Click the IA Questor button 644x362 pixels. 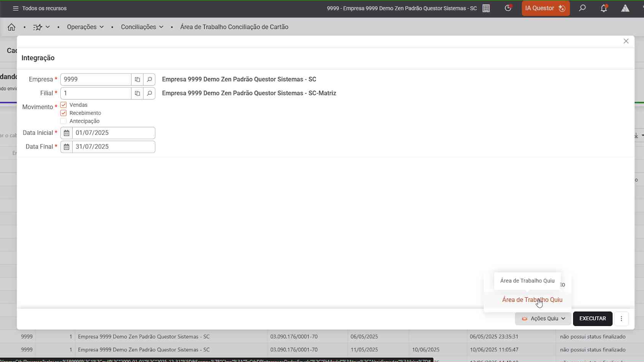click(545, 8)
